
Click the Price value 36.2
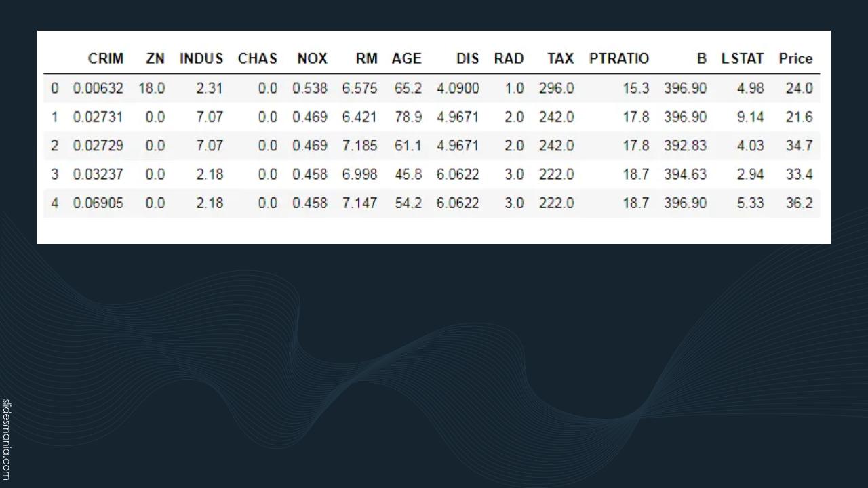(x=799, y=203)
